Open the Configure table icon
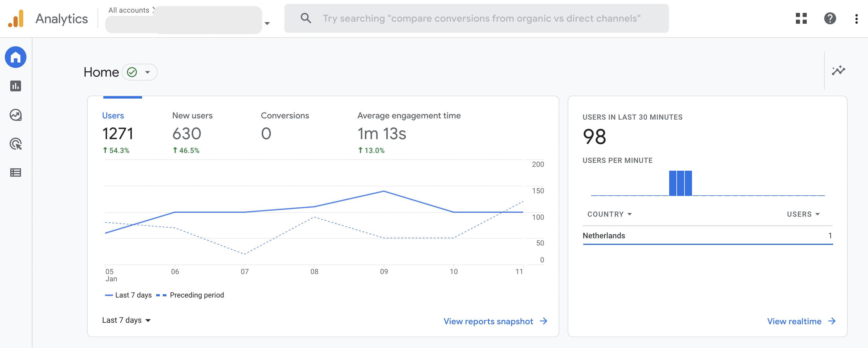The width and height of the screenshot is (868, 348). pos(16,173)
